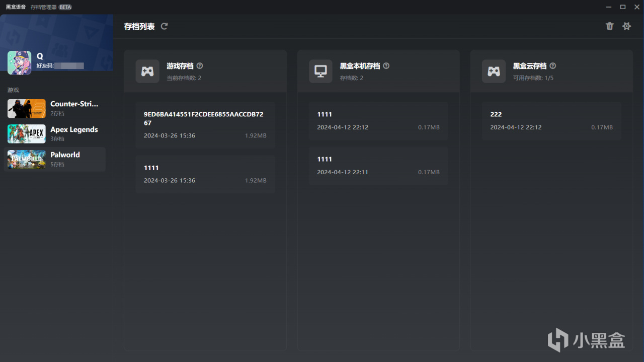Image resolution: width=644 pixels, height=362 pixels.
Task: Click the 好友码 friend code label
Action: (x=45, y=65)
